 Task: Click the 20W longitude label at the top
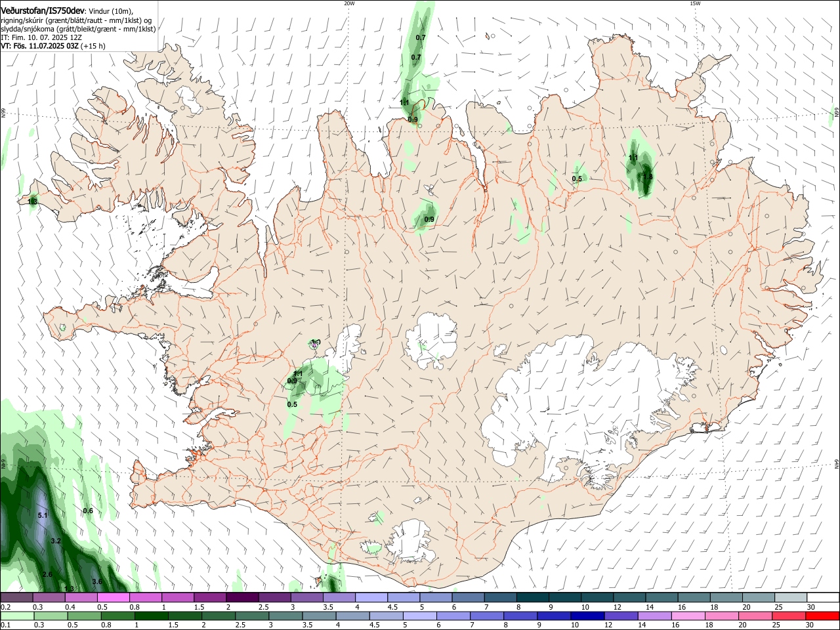(x=350, y=3)
